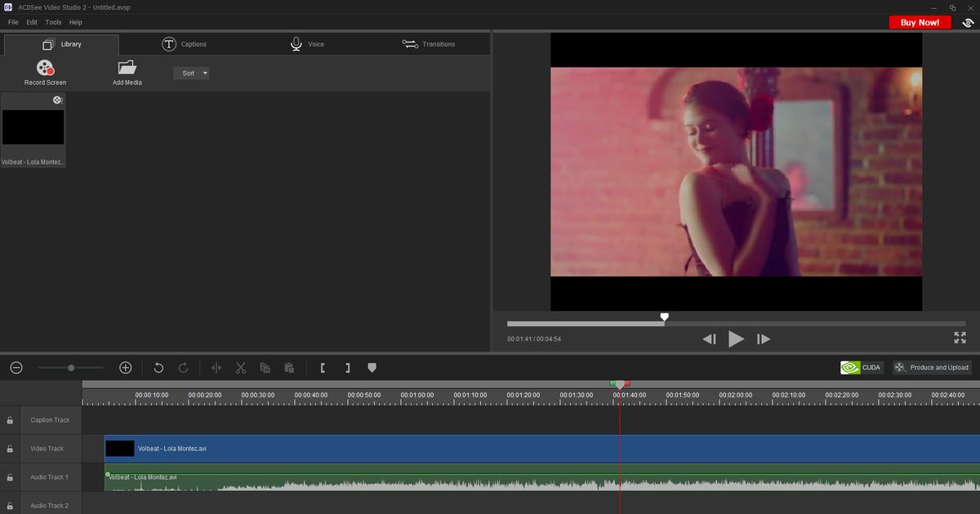Screen dimensions: 980x514
Task: Step forward one frame
Action: pos(763,339)
